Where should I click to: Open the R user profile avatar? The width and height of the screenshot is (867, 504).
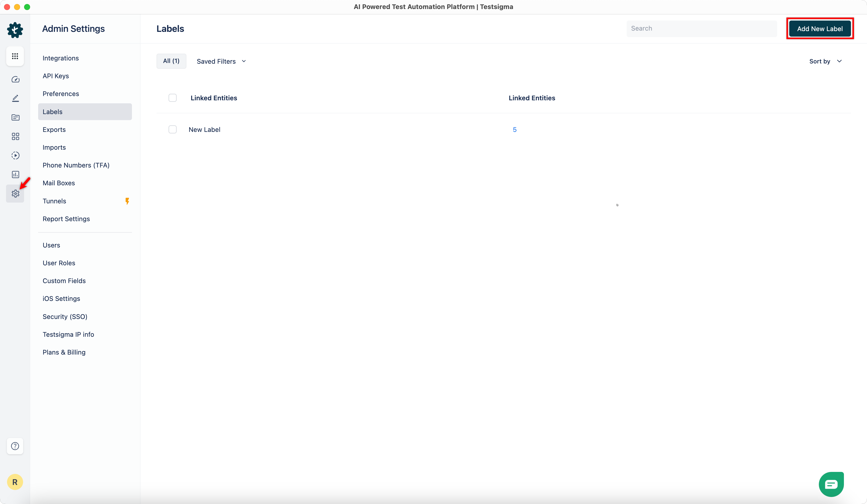coord(15,482)
